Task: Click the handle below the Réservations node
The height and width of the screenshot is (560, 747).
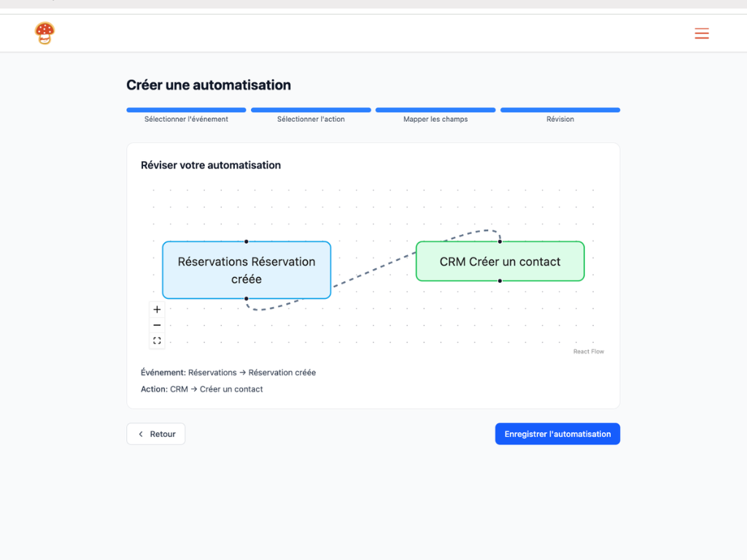Action: 246,299
